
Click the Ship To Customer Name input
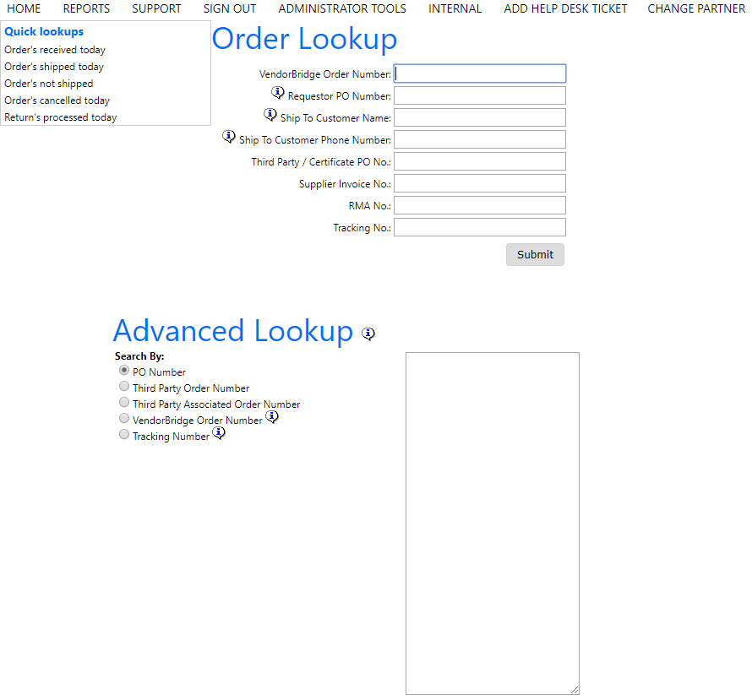click(x=480, y=117)
